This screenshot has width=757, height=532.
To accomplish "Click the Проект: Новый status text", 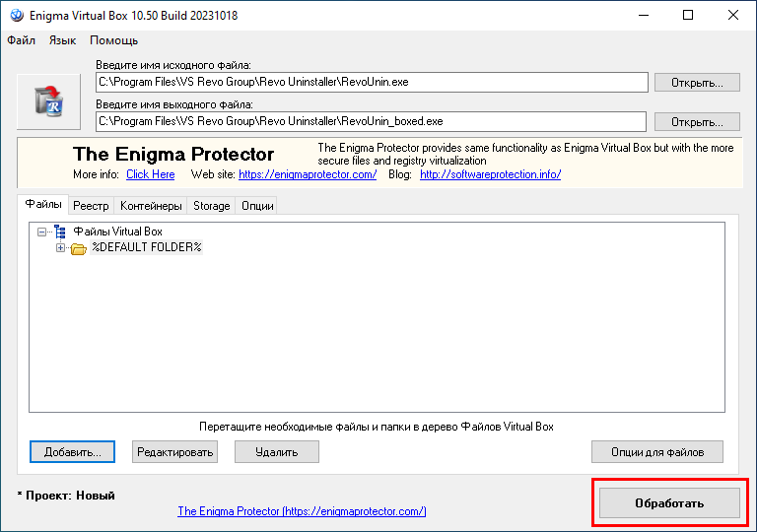I will tap(66, 496).
